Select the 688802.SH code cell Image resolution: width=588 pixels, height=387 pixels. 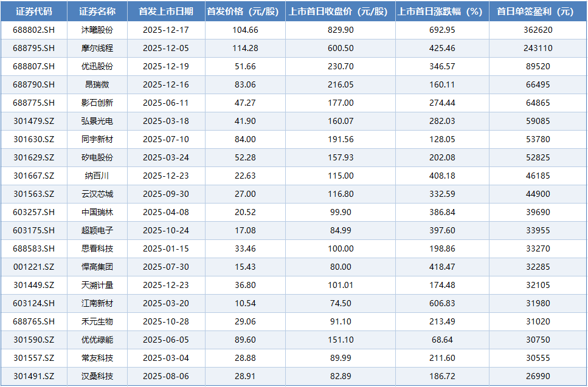[33, 30]
